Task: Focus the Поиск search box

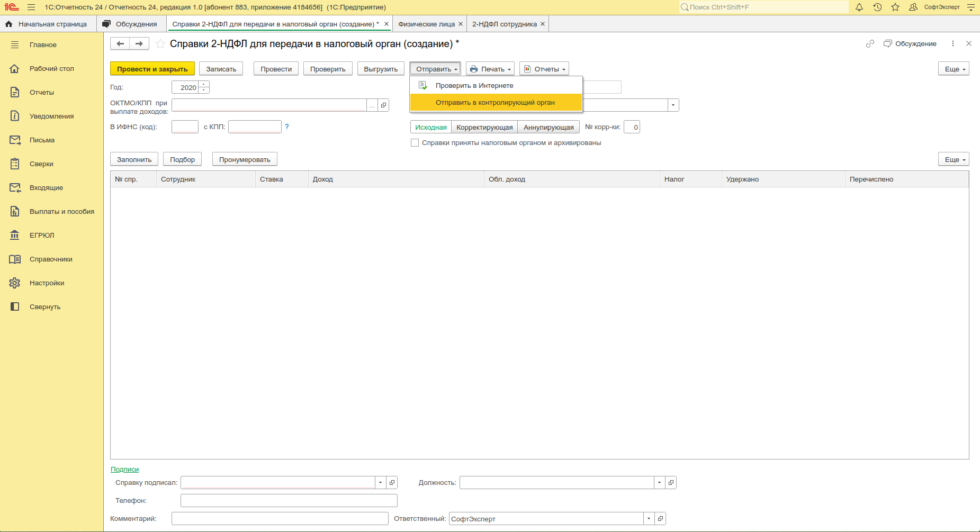Action: [763, 7]
